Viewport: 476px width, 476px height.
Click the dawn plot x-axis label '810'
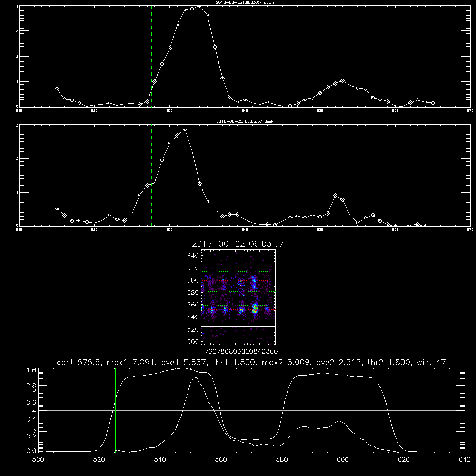tap(19, 111)
